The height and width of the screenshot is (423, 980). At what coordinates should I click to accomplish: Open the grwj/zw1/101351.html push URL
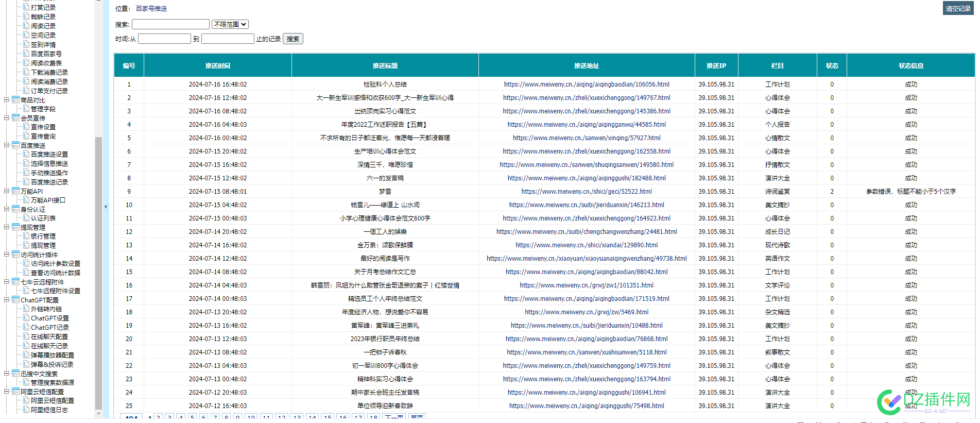tap(587, 285)
